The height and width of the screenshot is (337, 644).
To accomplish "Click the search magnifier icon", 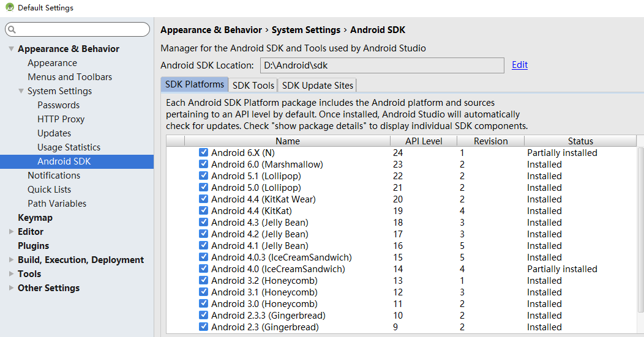I will (x=12, y=29).
